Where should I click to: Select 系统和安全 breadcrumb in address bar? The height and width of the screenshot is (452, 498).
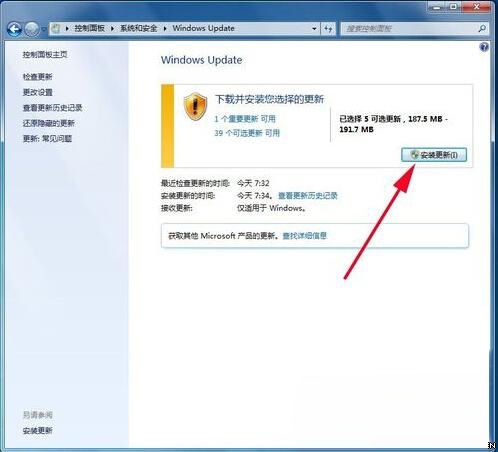(138, 28)
